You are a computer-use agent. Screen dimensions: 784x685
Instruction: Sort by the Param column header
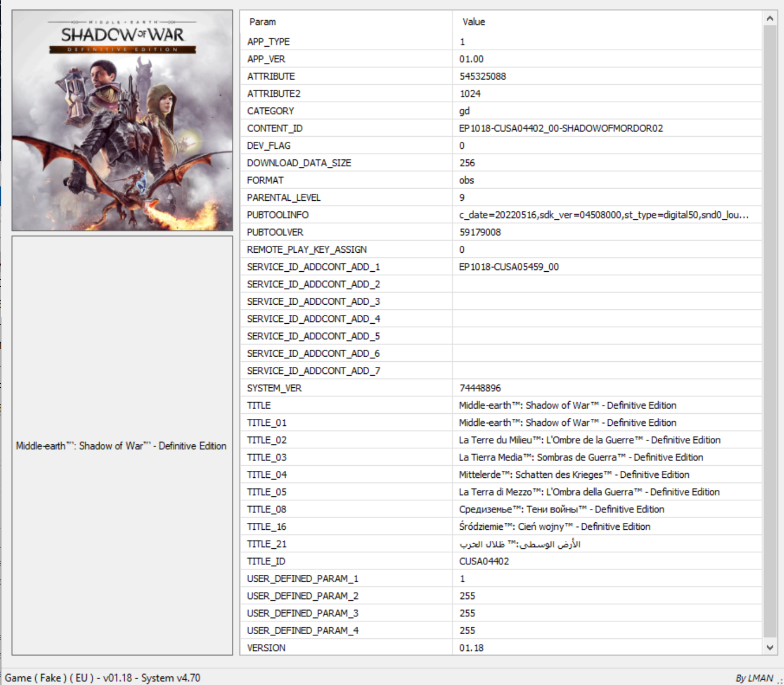click(262, 22)
